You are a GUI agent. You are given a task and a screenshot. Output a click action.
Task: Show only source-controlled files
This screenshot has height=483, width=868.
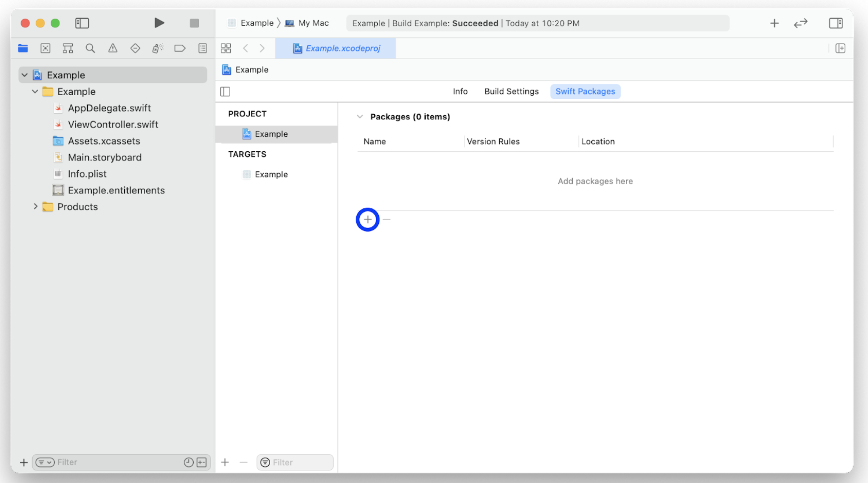click(x=202, y=462)
